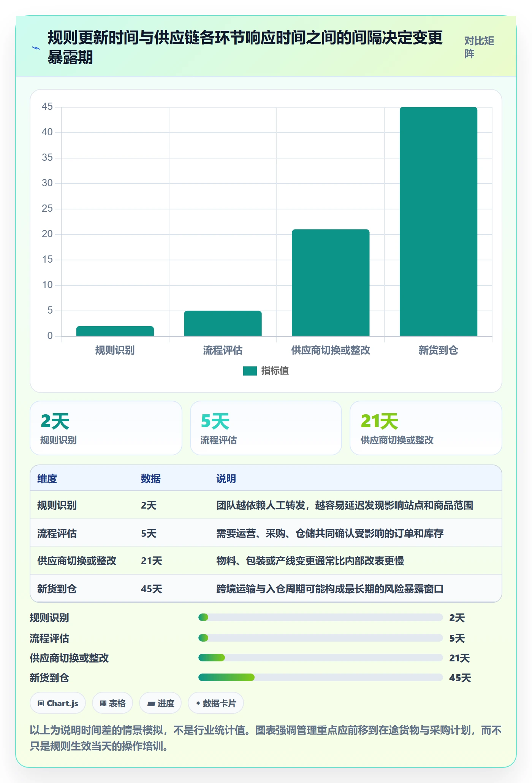Click the 供应商切换或整改 21天 progress bar
The height and width of the screenshot is (783, 532).
[x=321, y=658]
